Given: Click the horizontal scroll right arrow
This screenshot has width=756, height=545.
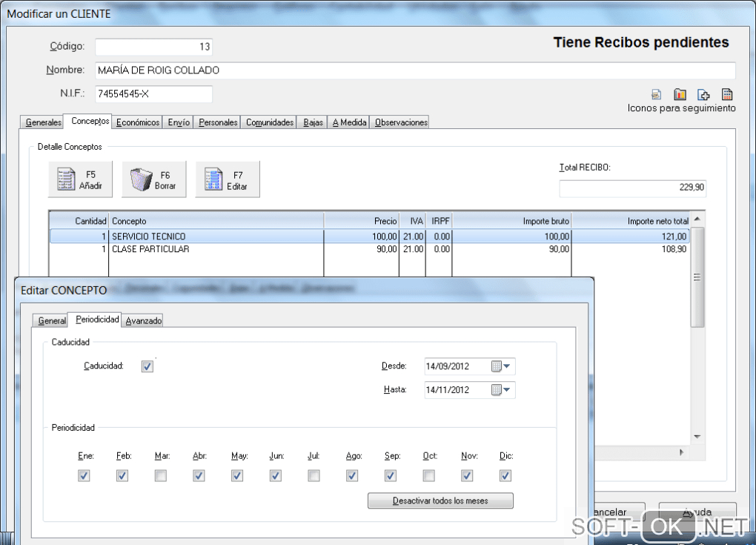Looking at the screenshot, I should (682, 452).
